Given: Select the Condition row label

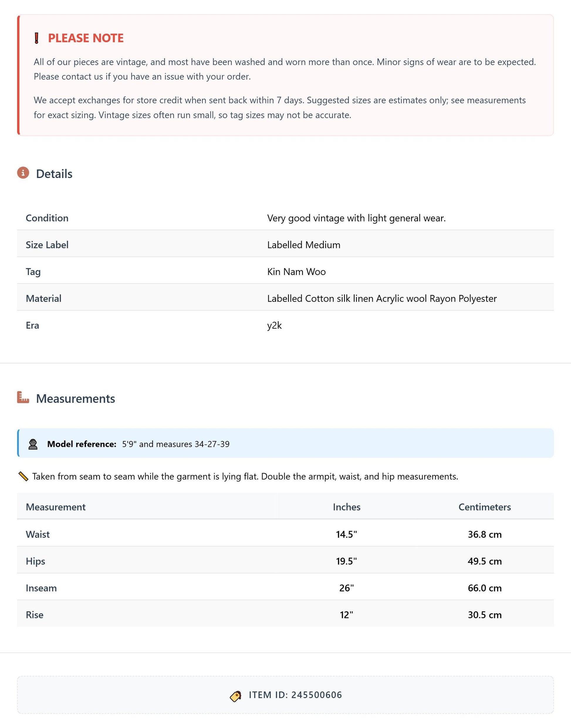Looking at the screenshot, I should point(47,218).
